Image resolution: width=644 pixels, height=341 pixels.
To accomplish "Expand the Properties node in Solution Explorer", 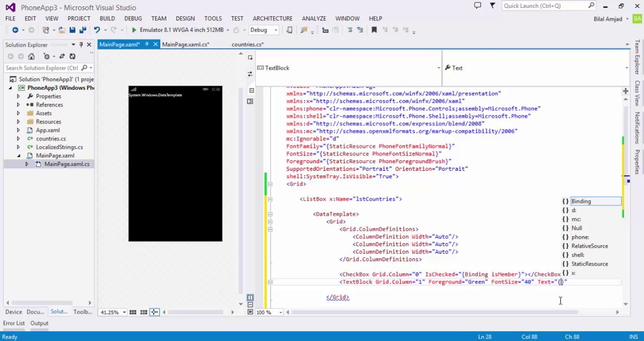I will [18, 96].
